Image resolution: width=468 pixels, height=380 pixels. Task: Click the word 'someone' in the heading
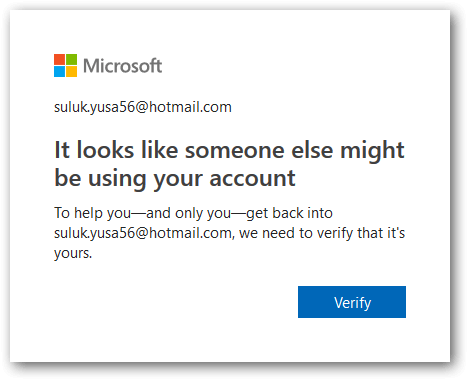point(235,151)
